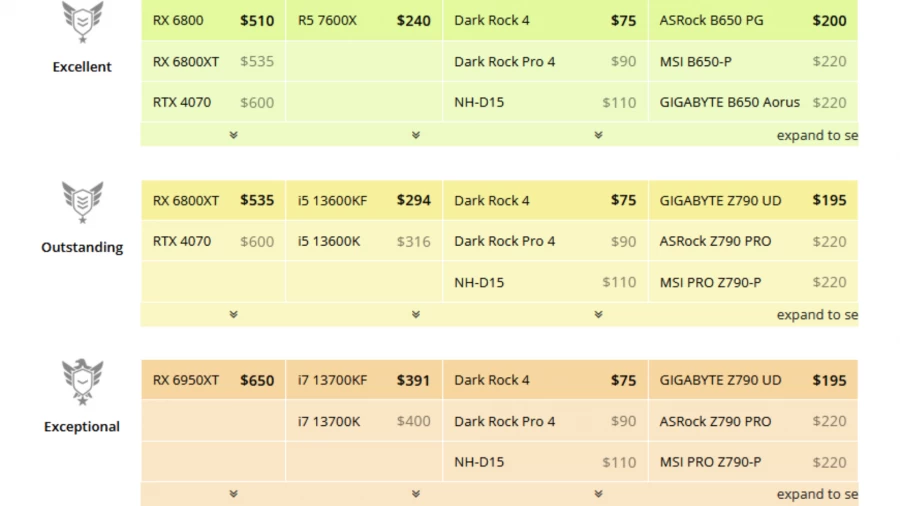Open the R5 7600X processor link

[x=327, y=20]
